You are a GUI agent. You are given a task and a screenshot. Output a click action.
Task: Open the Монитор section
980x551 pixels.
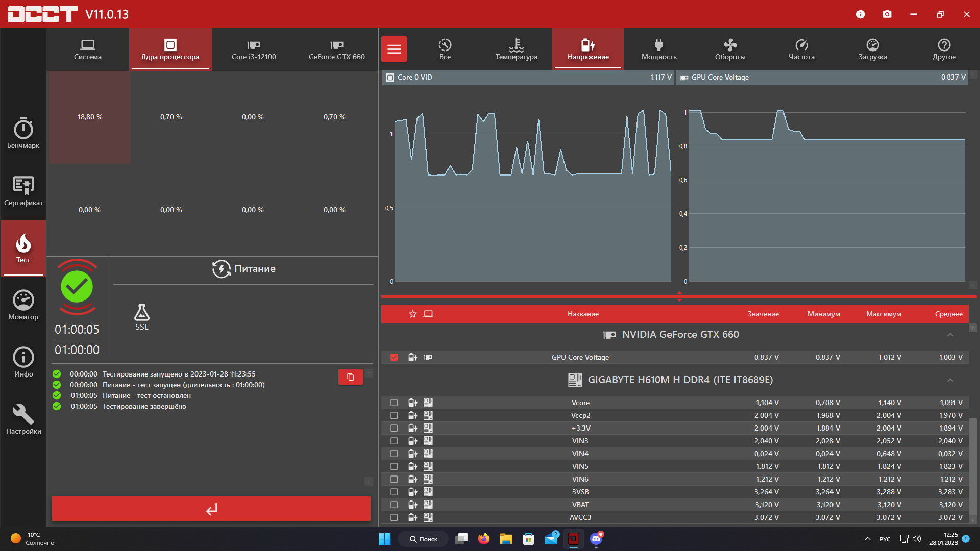coord(23,305)
